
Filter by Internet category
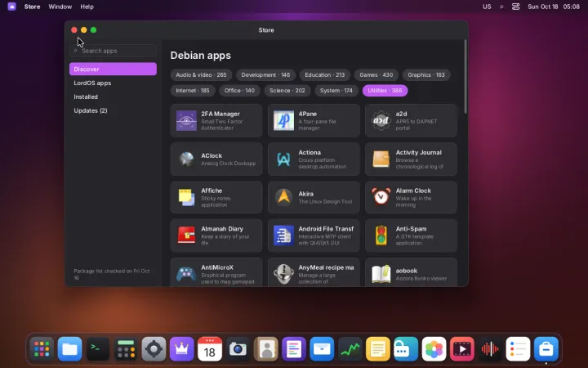click(193, 91)
